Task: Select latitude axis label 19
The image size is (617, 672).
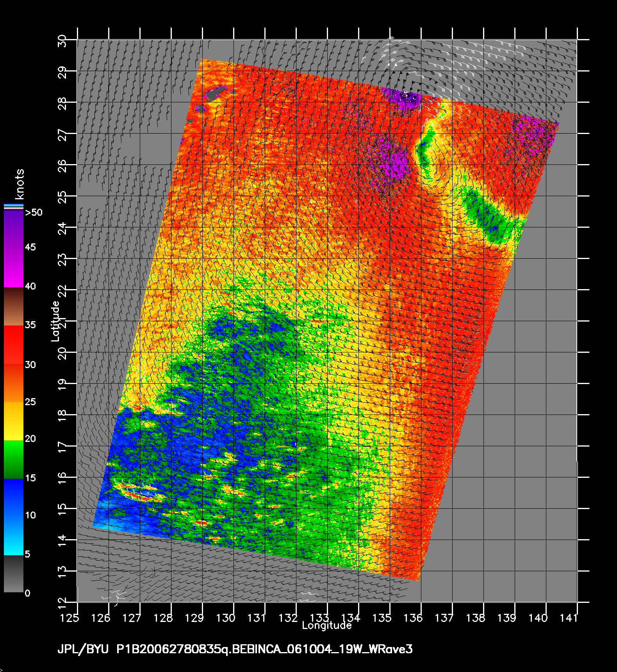Action: coord(62,384)
